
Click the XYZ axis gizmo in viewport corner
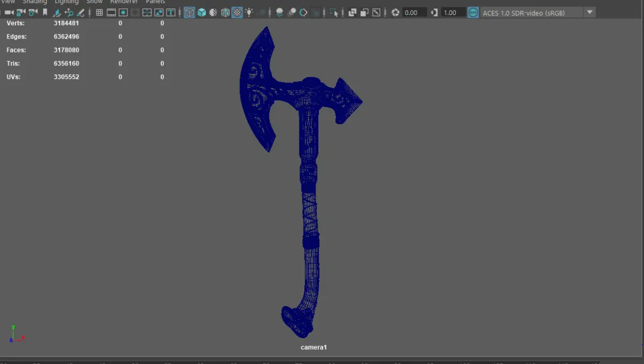[x=16, y=333]
